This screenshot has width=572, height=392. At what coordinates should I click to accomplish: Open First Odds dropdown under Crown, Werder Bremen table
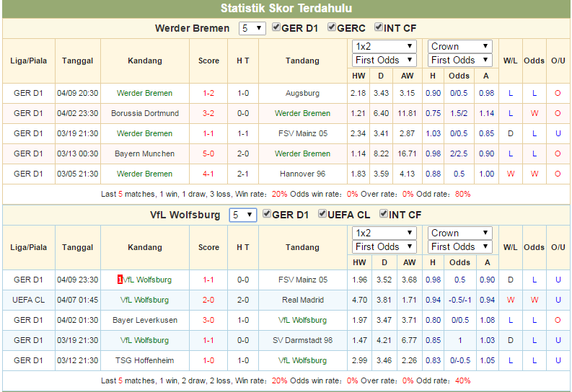[x=460, y=60]
